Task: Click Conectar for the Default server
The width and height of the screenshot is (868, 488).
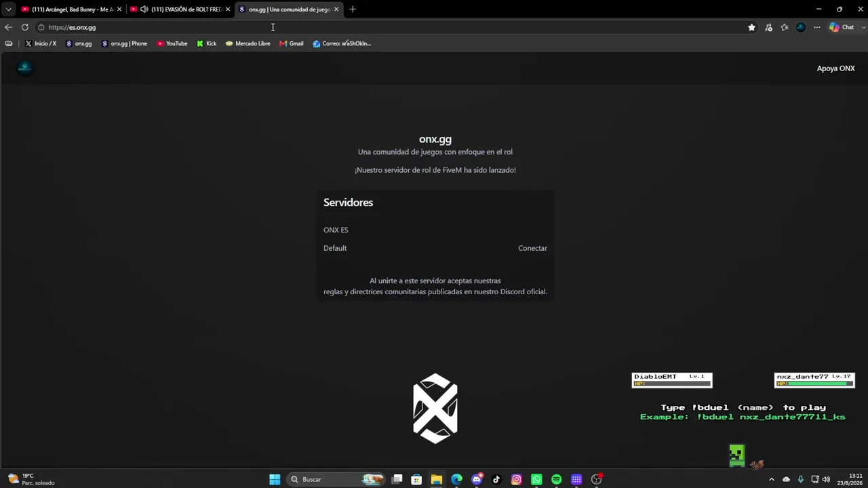Action: point(532,248)
